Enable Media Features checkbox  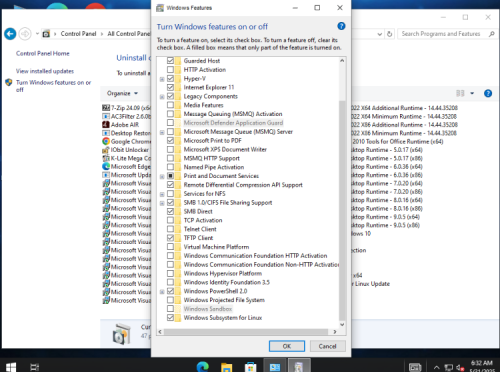pyautogui.click(x=170, y=105)
